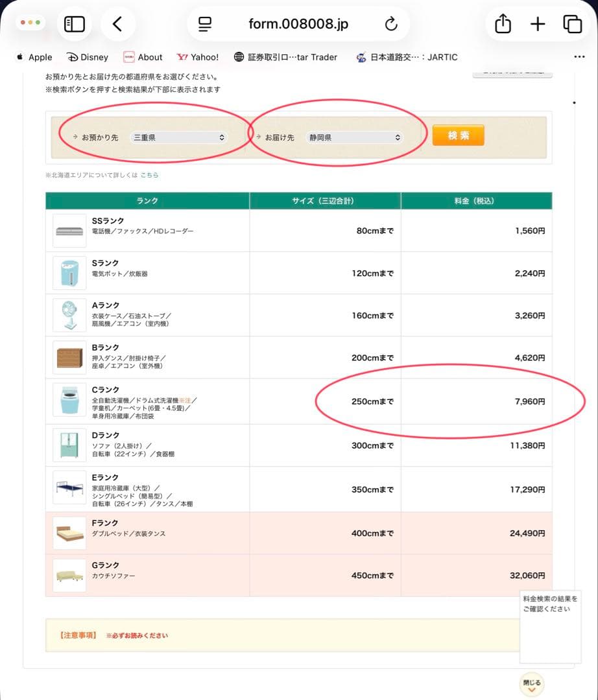Screen dimensions: 598x700
Task: Show more bookmarks with ellipsis icon
Action: pyautogui.click(x=579, y=57)
